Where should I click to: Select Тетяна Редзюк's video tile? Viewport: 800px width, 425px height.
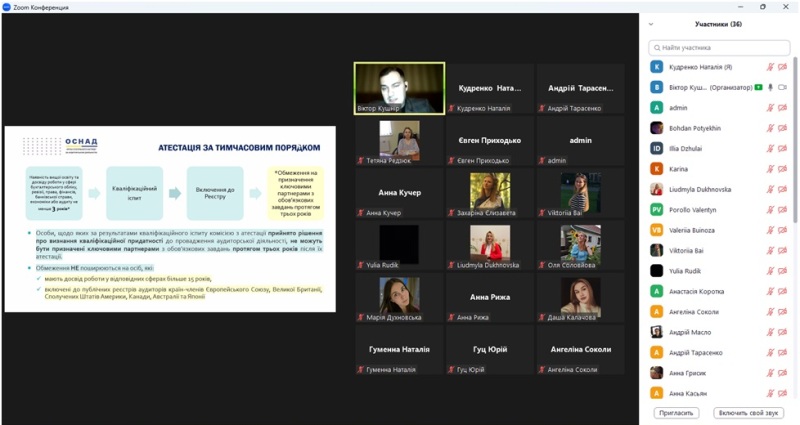point(399,141)
